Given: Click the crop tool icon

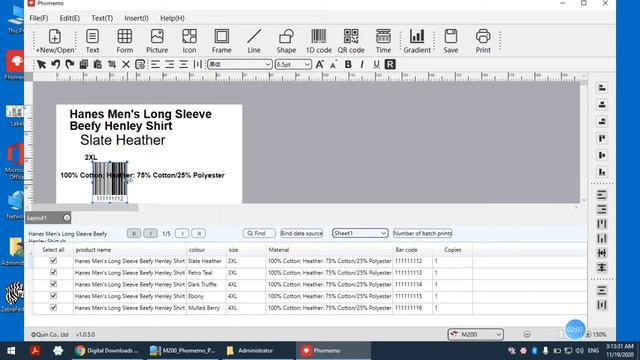Looking at the screenshot, I should 111,64.
